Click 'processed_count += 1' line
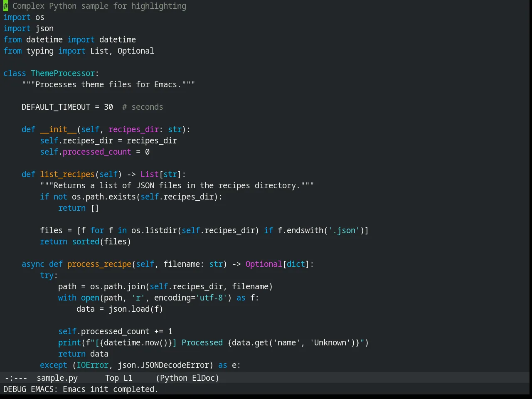 tap(115, 331)
